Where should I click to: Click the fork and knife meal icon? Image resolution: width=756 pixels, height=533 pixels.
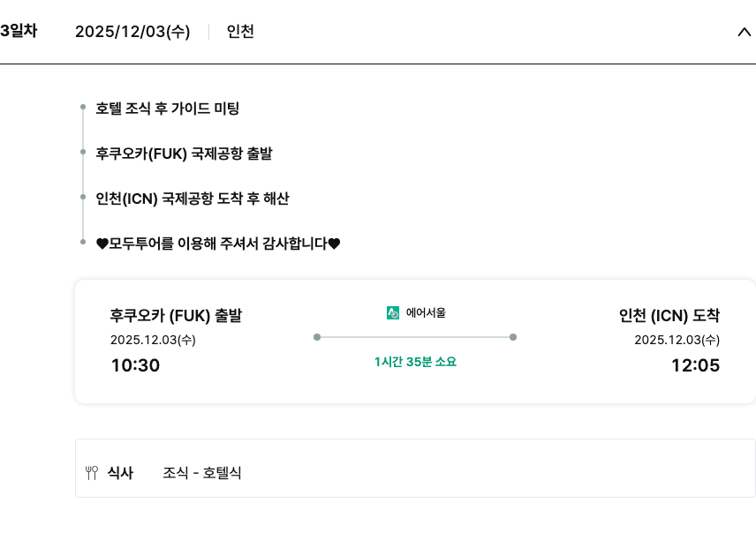click(91, 473)
